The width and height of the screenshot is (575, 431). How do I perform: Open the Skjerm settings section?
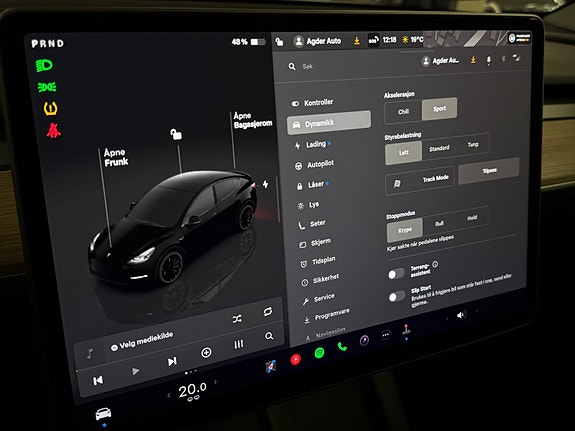pyautogui.click(x=315, y=243)
